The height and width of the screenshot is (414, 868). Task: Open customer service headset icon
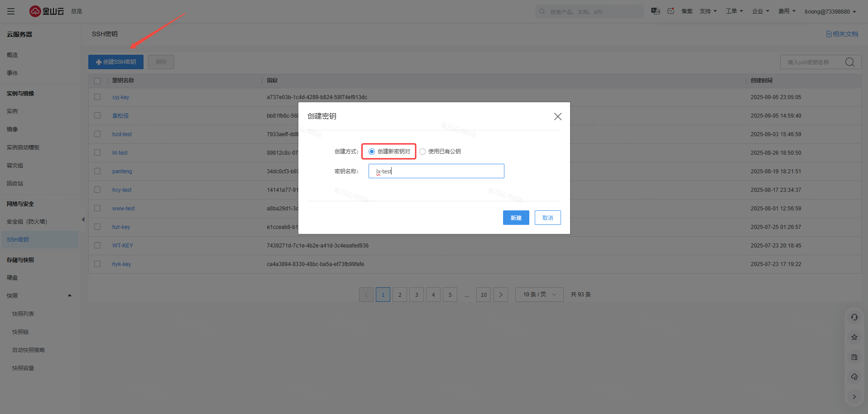tap(854, 317)
